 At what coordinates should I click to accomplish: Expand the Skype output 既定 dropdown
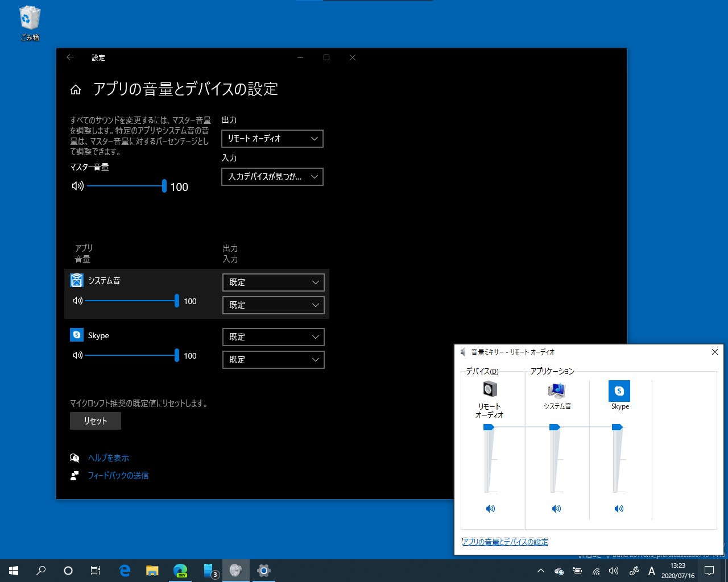coord(274,337)
